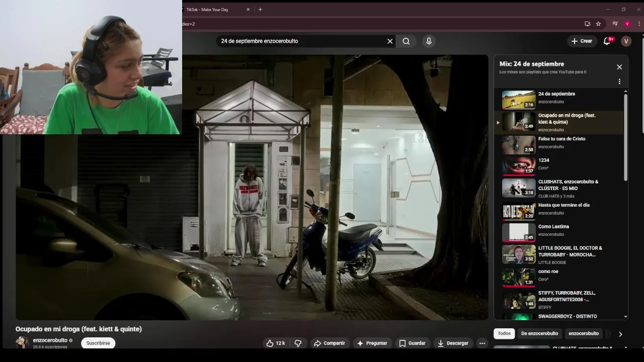This screenshot has width=644, height=362.
Task: Open options for CLUBHATS recommended video
Action: 625,348
